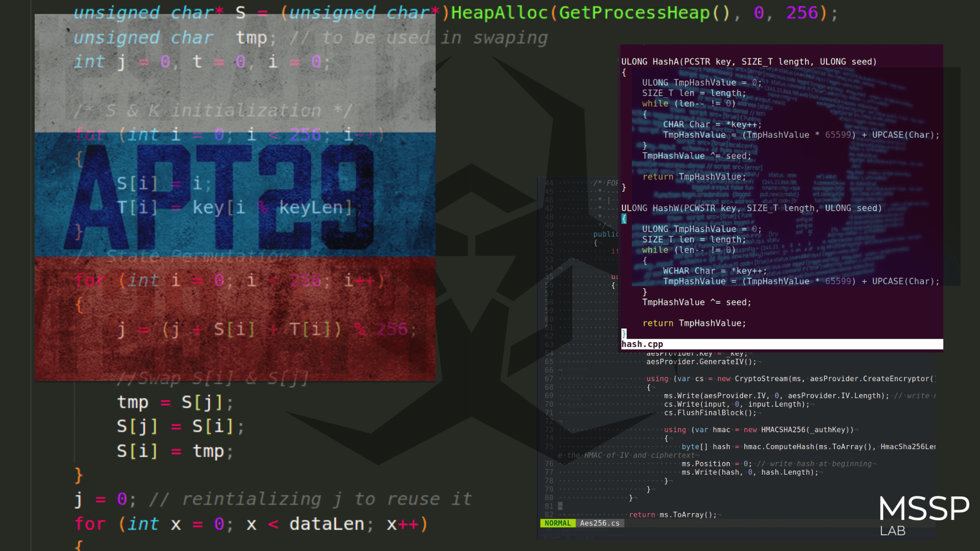Click the HashA function name
The height and width of the screenshot is (551, 980).
(x=665, y=62)
